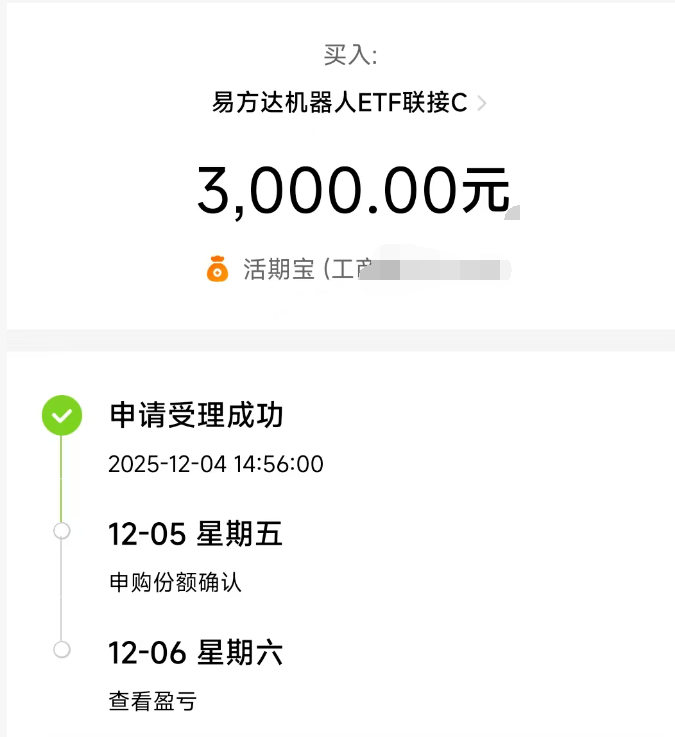Tap the 2025-12-04 14:56:00 timestamp

(216, 464)
